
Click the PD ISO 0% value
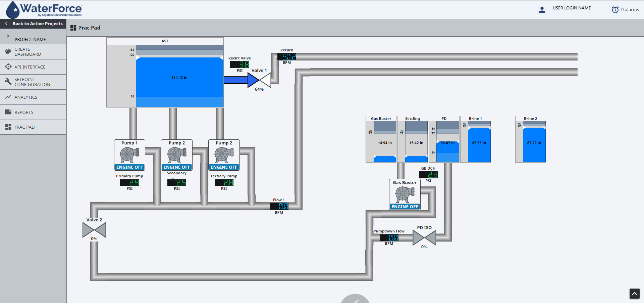424,247
